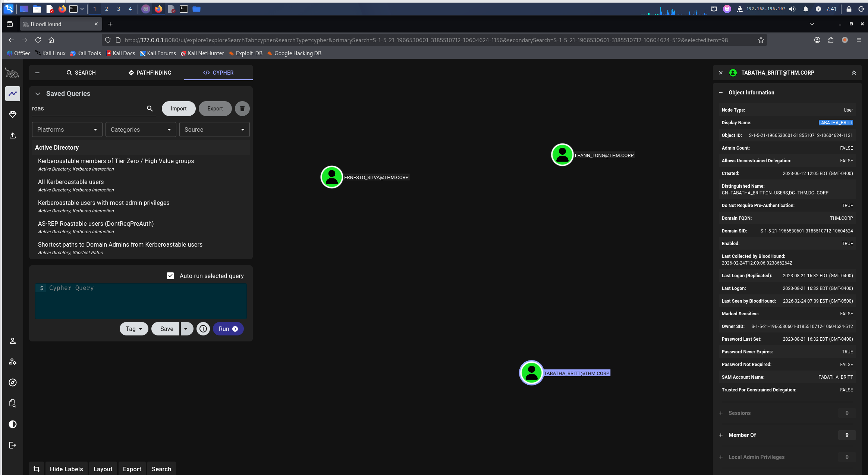Viewport: 868px width, 475px height.
Task: Uncheck Auto-run selected query checkbox
Action: 170,276
